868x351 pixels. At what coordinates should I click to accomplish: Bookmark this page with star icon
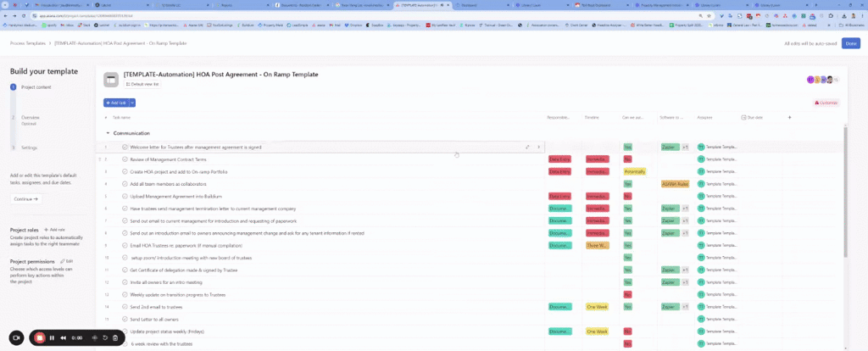pos(709,16)
